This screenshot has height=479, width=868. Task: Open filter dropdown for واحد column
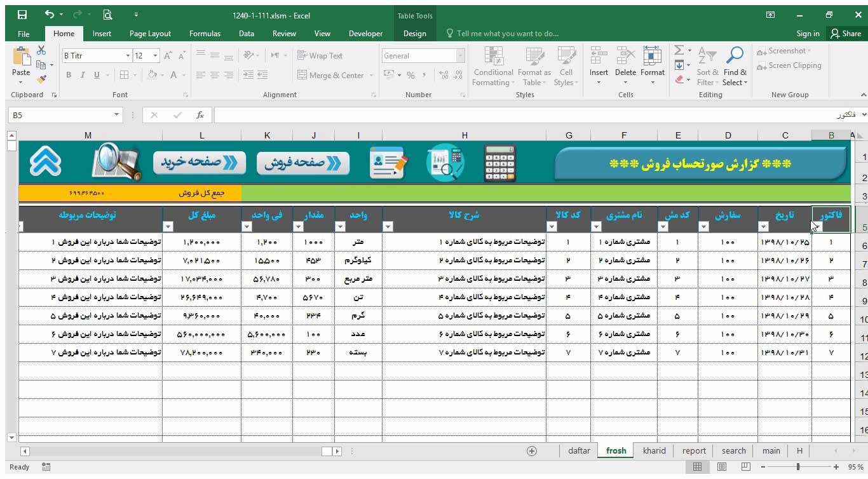(340, 227)
